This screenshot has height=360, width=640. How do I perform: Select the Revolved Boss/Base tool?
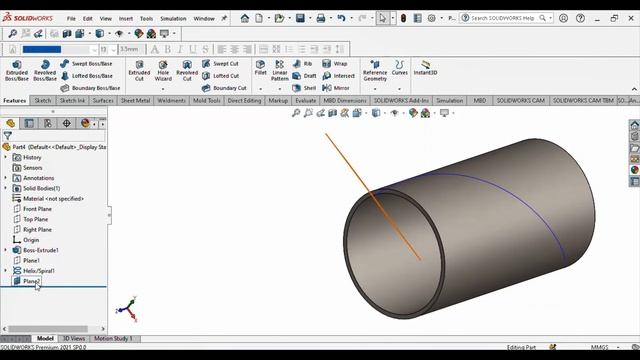(45, 70)
